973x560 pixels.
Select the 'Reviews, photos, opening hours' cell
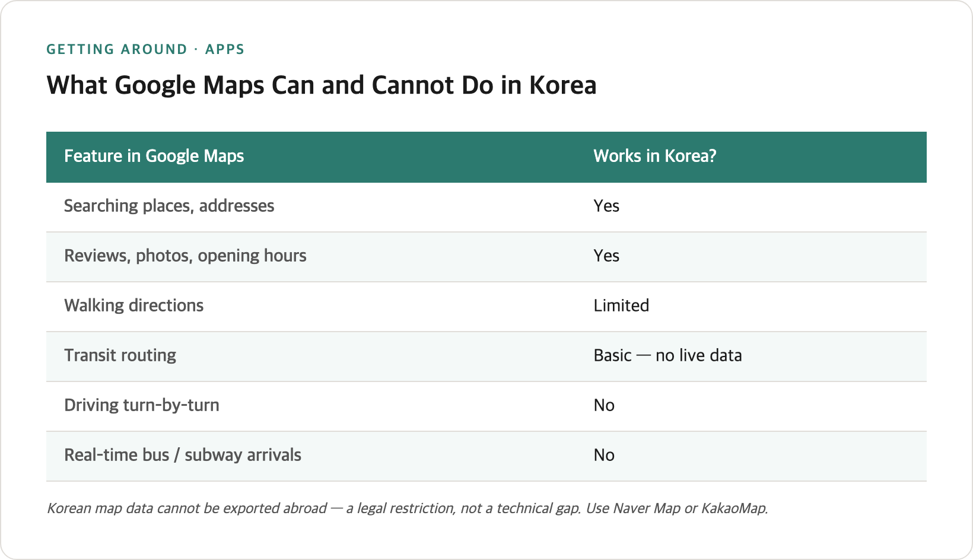pyautogui.click(x=185, y=256)
